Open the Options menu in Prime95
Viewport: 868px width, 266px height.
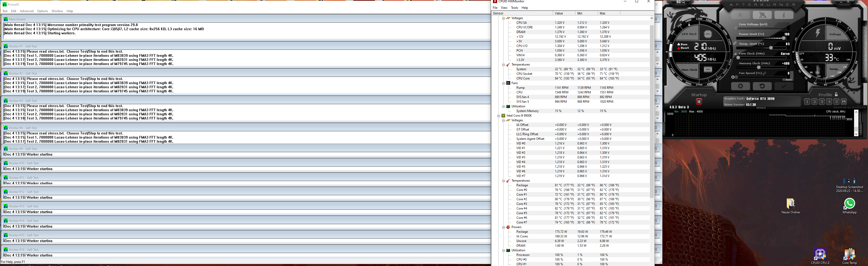42,11
